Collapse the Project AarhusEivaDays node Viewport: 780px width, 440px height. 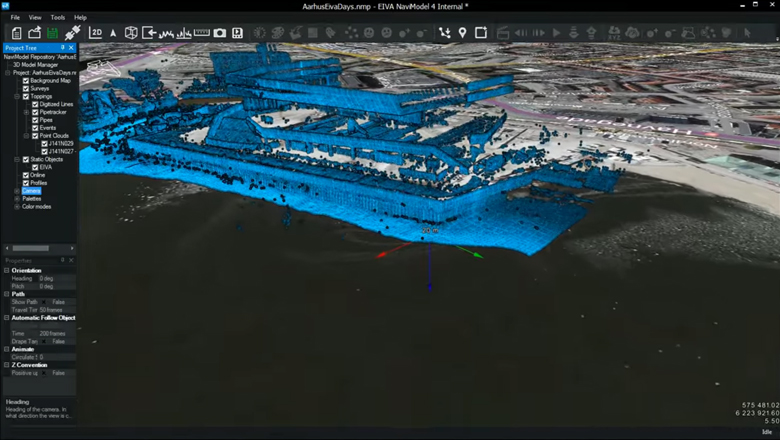click(x=7, y=73)
